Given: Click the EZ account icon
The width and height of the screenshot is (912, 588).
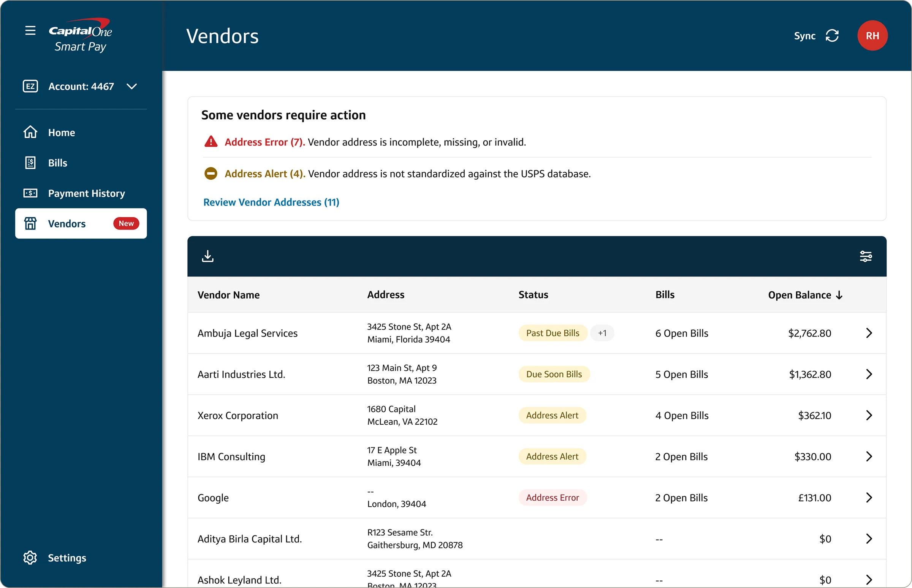Looking at the screenshot, I should coord(30,86).
